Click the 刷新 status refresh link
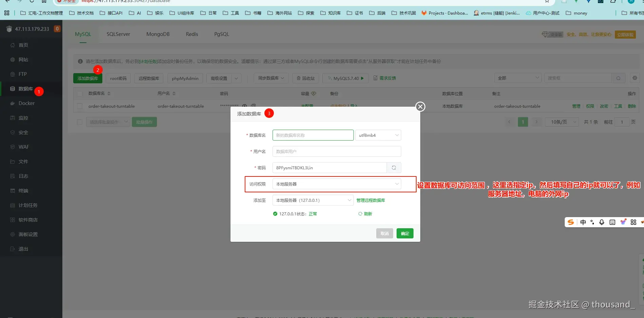The image size is (644, 318). tap(365, 214)
